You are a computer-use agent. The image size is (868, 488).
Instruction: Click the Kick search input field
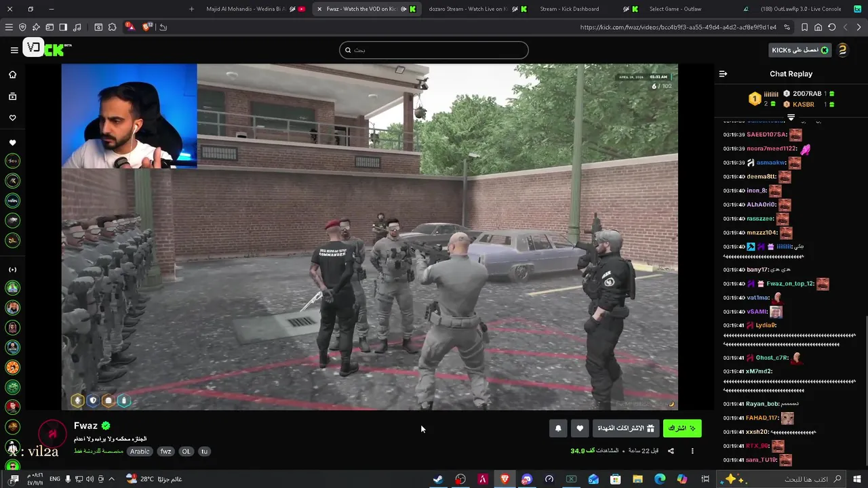[x=434, y=50]
